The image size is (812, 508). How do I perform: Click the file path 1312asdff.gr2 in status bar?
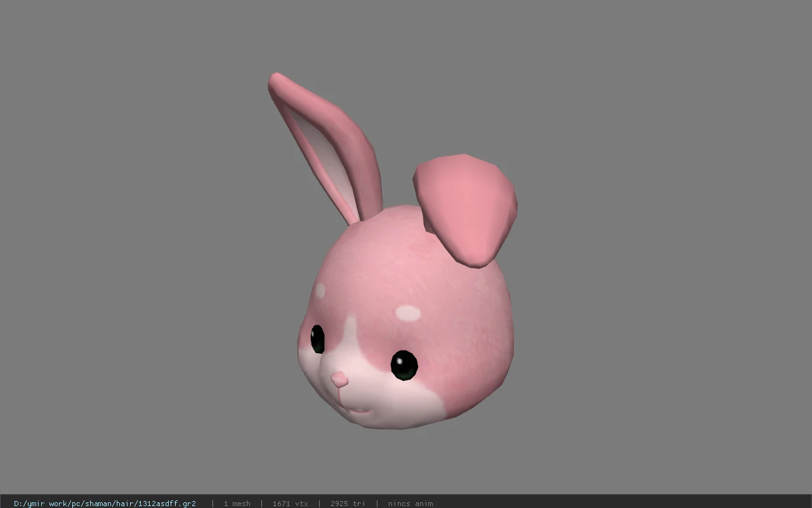click(105, 504)
